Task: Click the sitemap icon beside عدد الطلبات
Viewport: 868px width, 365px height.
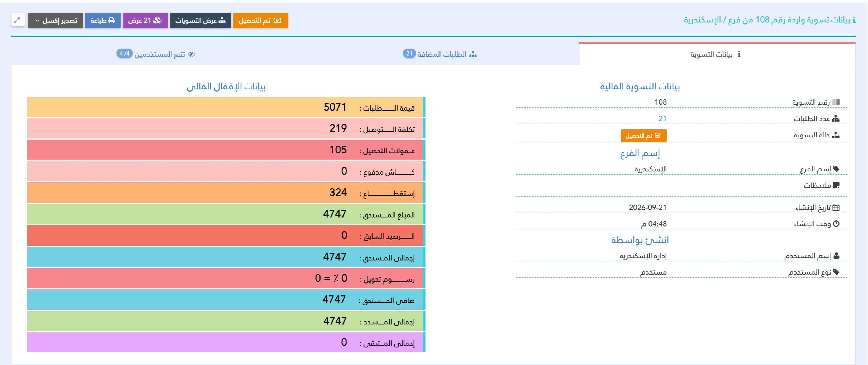Action: pos(836,118)
